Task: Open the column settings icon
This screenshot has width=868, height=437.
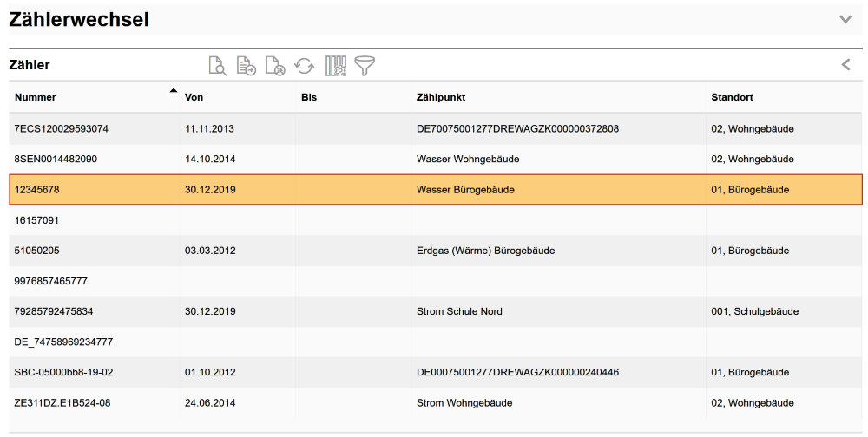Action: pos(335,65)
